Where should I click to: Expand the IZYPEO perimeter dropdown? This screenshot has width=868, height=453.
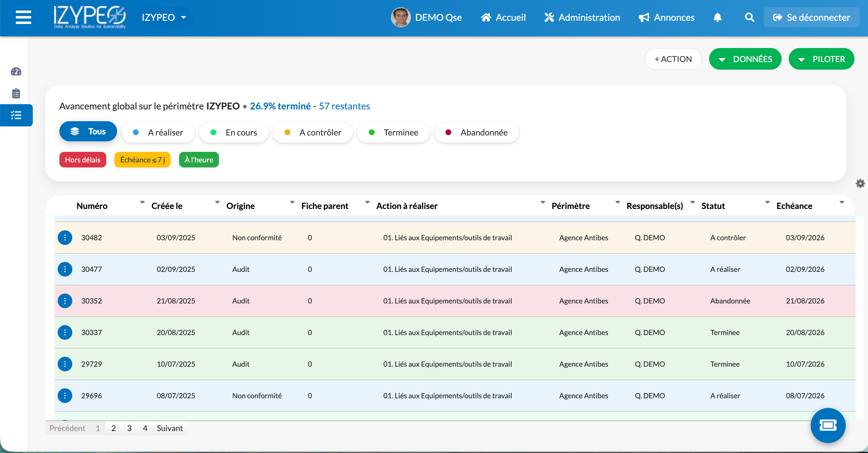164,17
